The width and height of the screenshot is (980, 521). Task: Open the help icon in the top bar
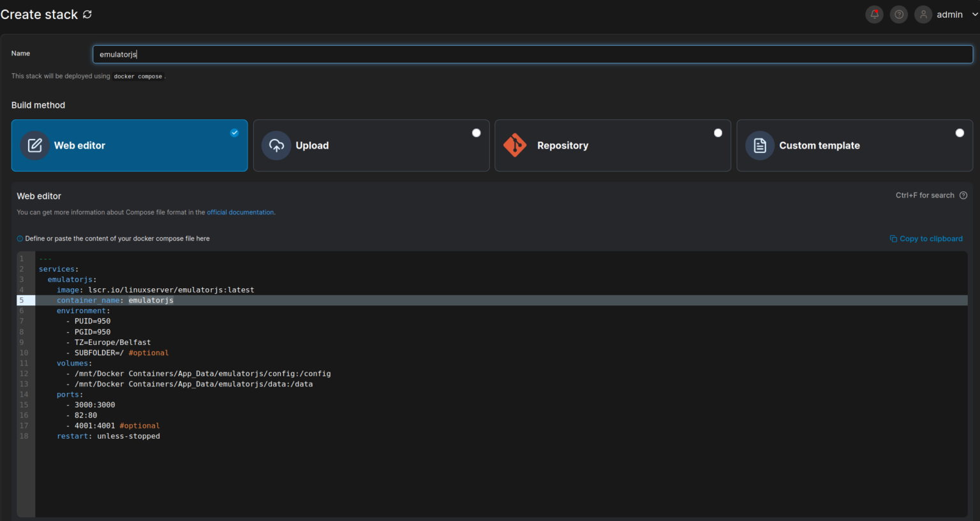898,14
